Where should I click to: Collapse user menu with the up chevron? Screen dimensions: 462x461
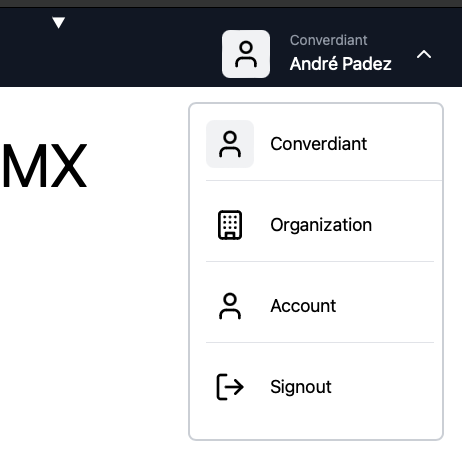pos(424,54)
